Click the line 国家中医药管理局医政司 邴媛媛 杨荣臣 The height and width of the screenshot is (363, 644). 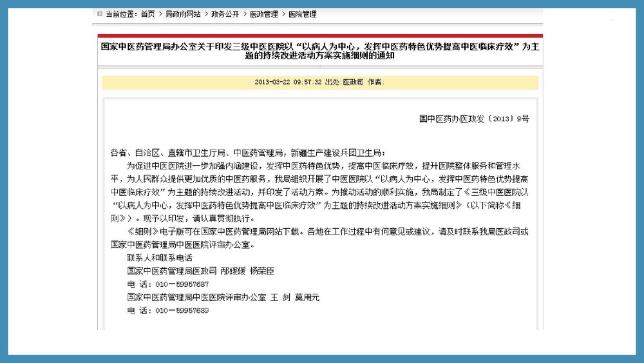click(200, 271)
